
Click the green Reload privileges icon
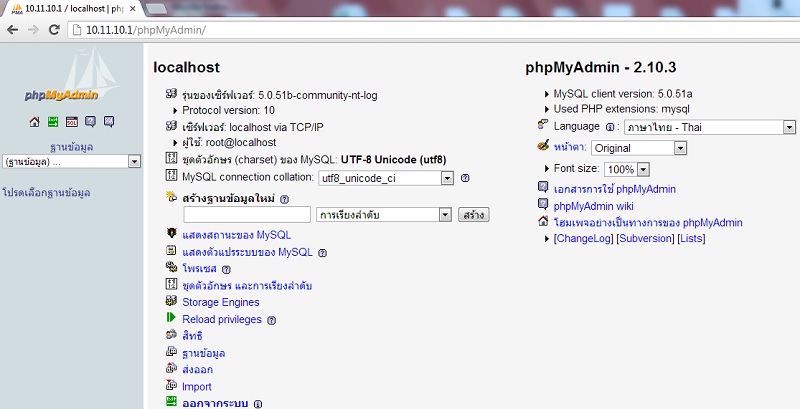click(x=171, y=318)
